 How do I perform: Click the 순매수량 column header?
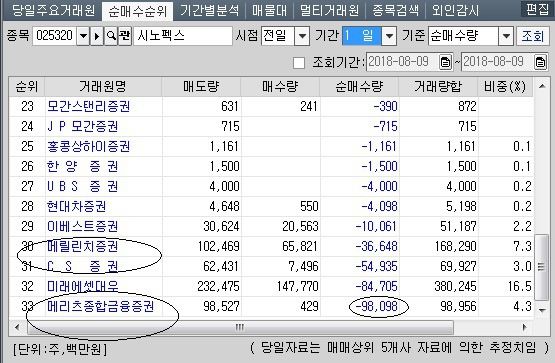[x=359, y=86]
